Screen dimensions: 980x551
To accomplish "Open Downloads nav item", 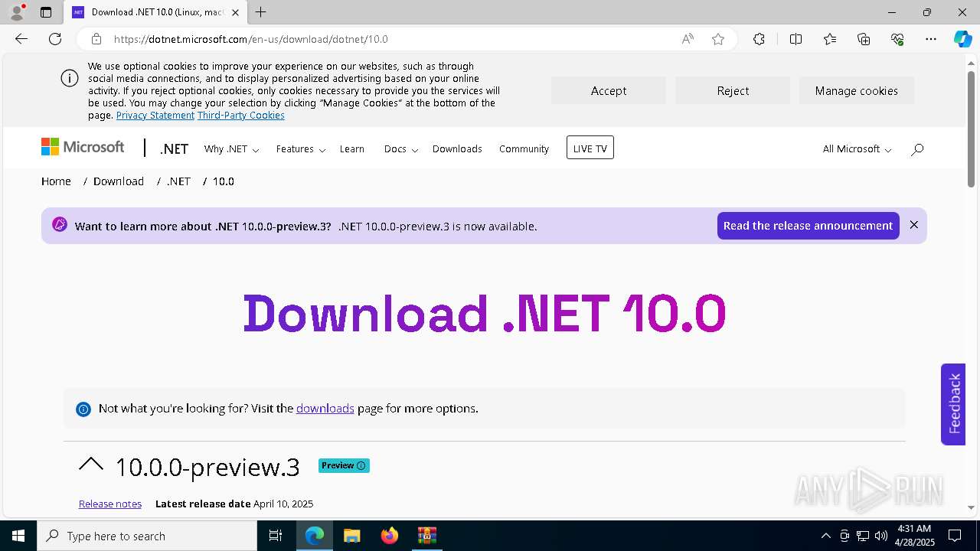I will click(457, 149).
